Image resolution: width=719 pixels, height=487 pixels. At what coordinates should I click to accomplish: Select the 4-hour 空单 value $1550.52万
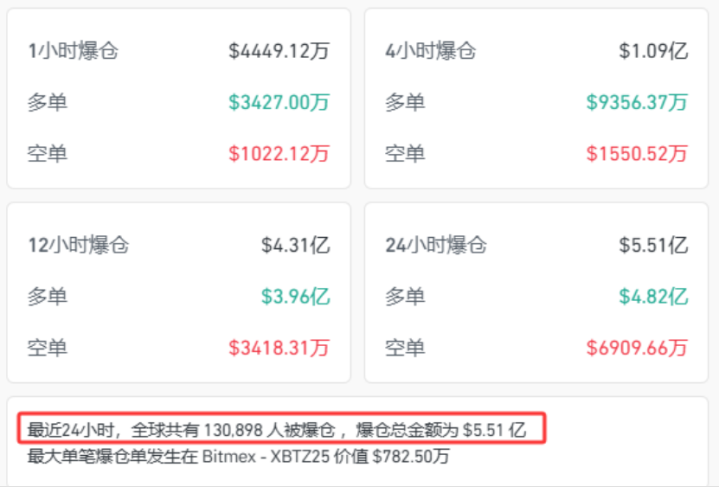point(637,154)
